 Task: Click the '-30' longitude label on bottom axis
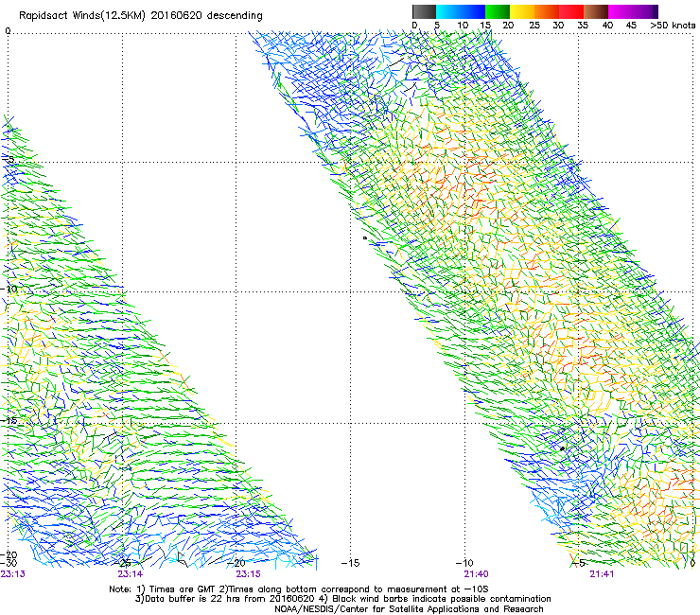pos(9,563)
